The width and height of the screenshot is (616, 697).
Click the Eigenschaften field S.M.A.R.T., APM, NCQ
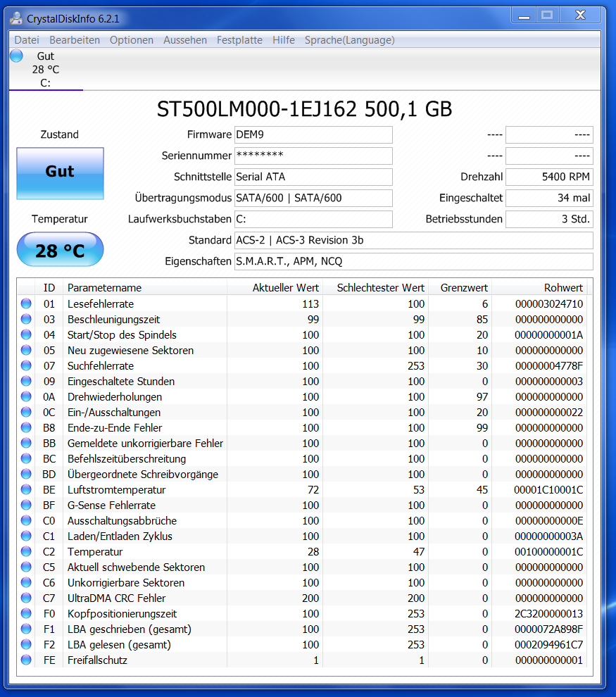pyautogui.click(x=414, y=261)
